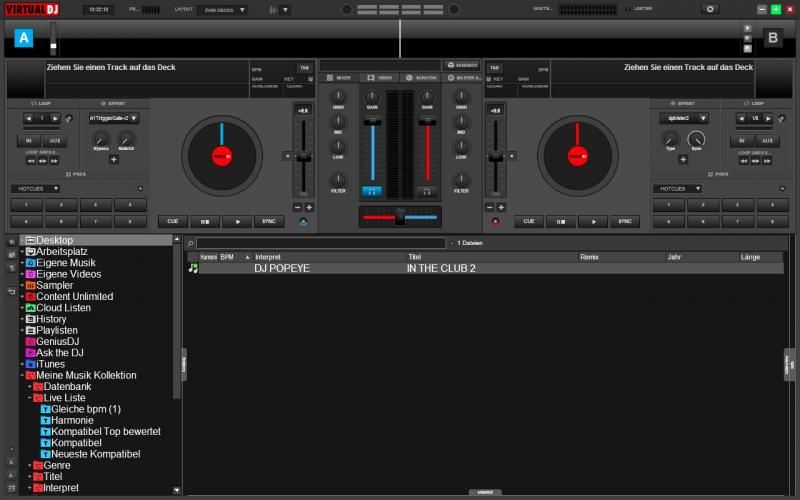
Task: Toggle left channel headphone cue button
Action: [372, 192]
